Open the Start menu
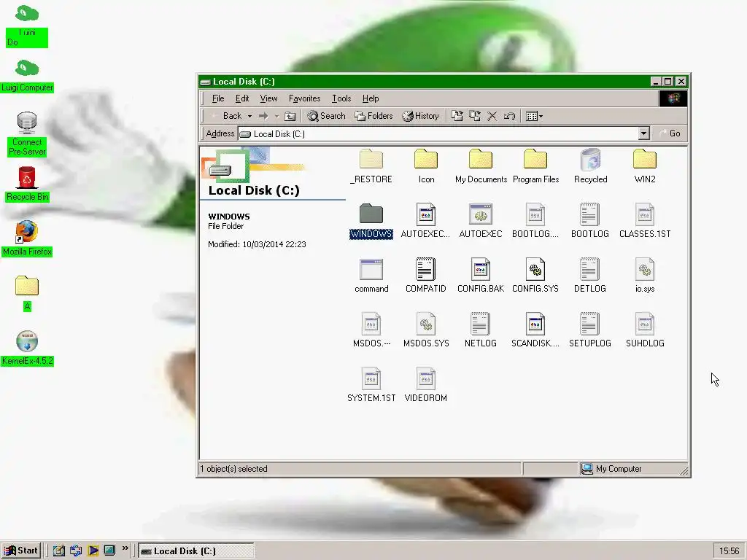This screenshot has width=747, height=560. (21, 551)
